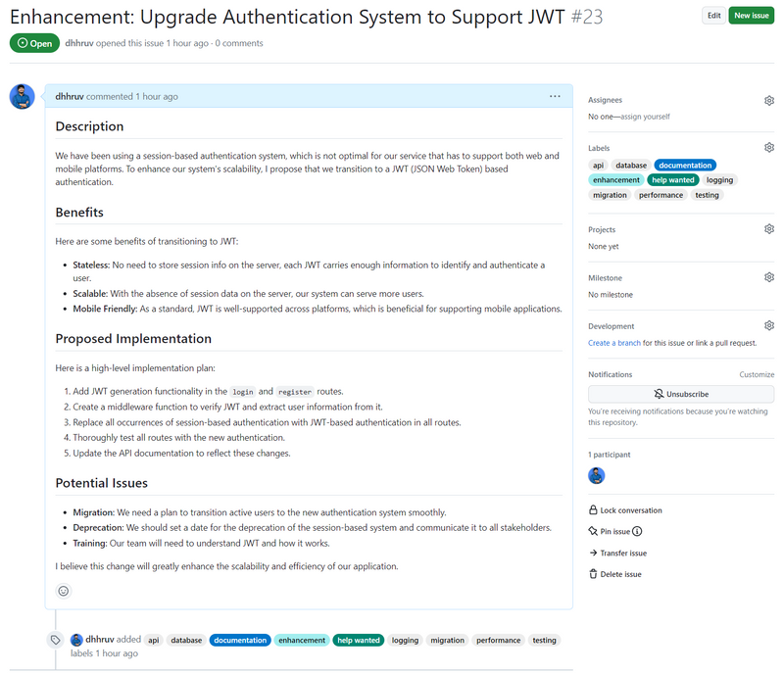Click the Edit title button
This screenshot has height=675, width=784.
point(714,16)
